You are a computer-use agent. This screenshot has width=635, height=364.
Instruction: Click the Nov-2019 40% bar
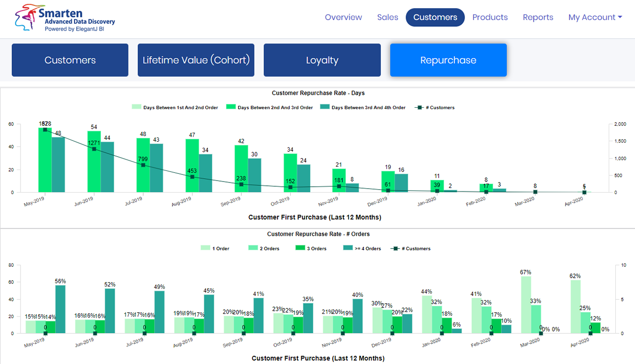(357, 316)
